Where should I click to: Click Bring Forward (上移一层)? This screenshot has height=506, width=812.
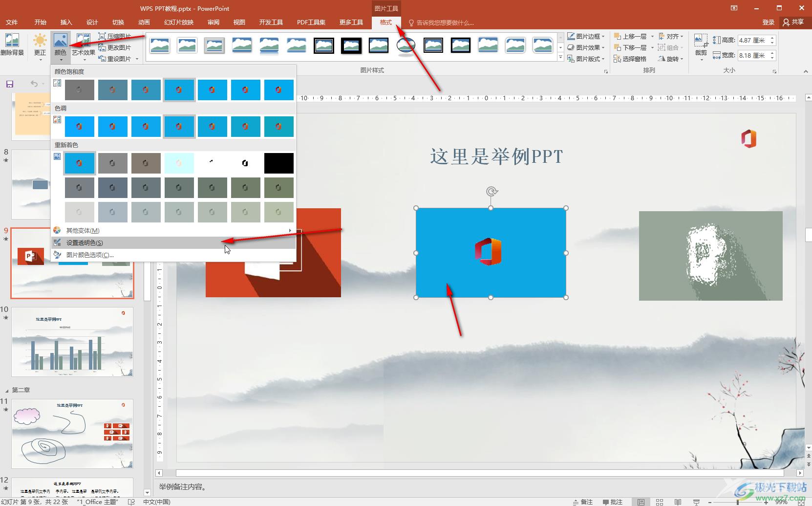pyautogui.click(x=630, y=36)
